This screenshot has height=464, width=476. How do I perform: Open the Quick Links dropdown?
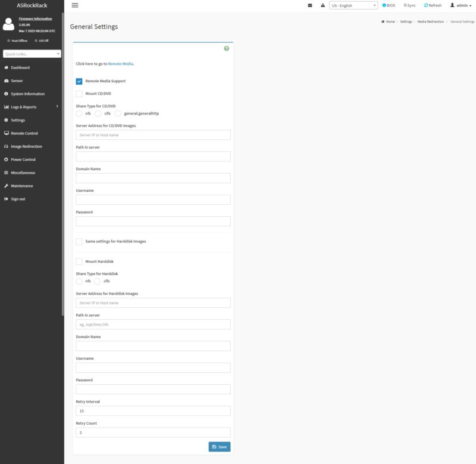32,54
